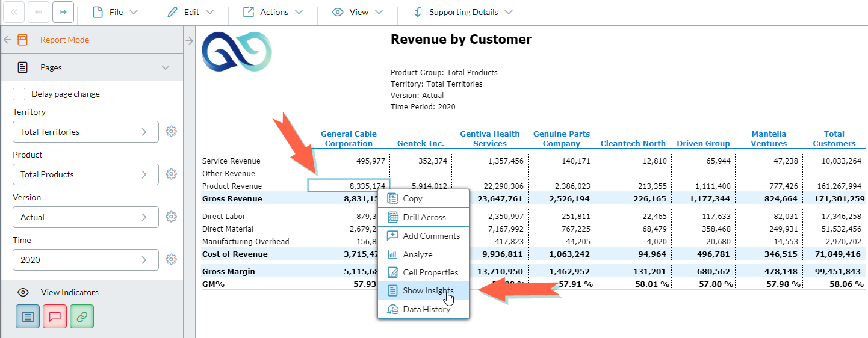Viewport: 868px width, 338px height.
Task: Click the first-page double arrow button
Action: point(14,12)
